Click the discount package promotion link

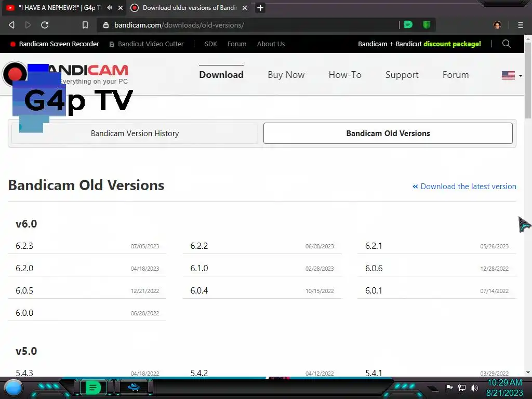pos(419,44)
